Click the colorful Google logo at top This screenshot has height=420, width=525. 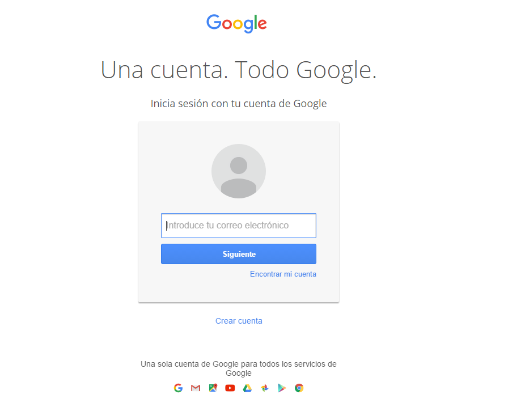[236, 23]
